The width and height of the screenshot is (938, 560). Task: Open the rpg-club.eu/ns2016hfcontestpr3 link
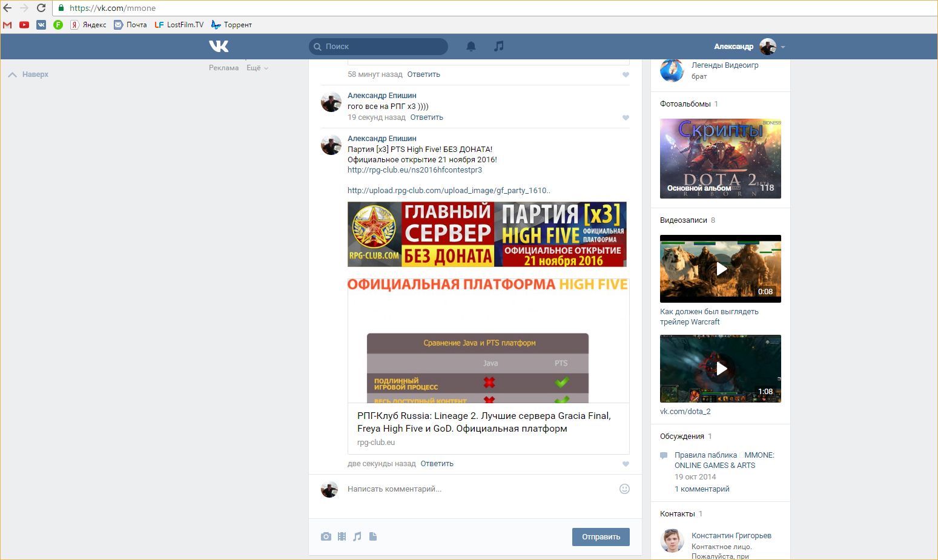(x=415, y=170)
